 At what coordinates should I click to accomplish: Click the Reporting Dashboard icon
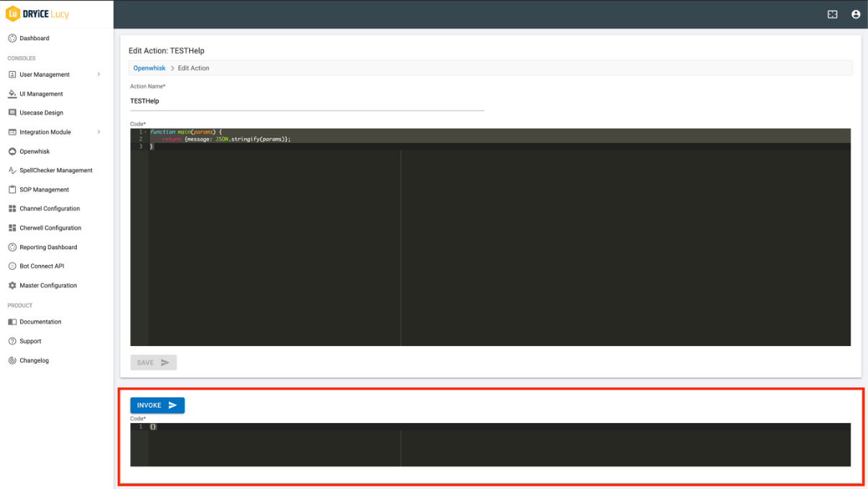pyautogui.click(x=12, y=247)
